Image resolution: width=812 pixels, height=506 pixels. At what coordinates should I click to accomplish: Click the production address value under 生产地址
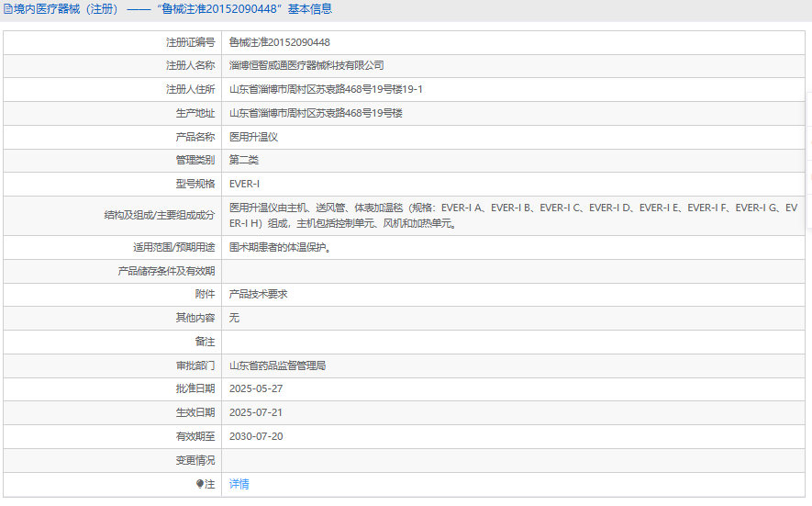316,113
